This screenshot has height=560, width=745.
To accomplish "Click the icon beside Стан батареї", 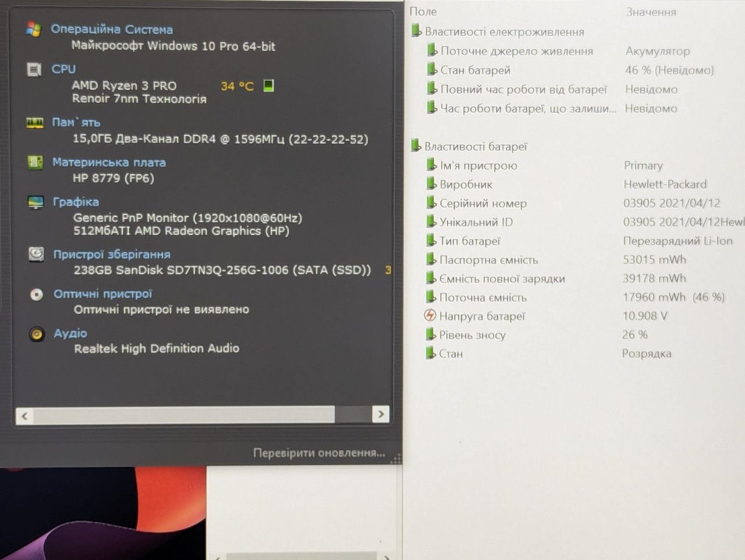I will (432, 69).
